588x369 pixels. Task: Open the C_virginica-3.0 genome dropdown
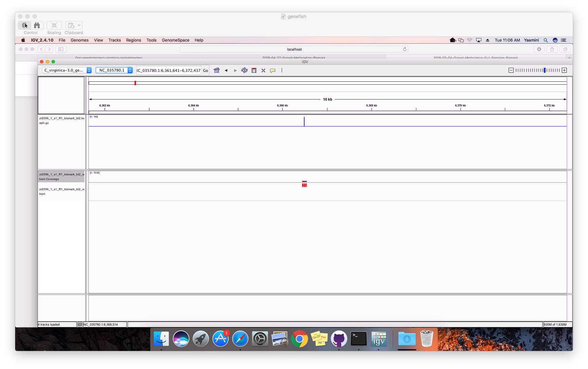pyautogui.click(x=67, y=70)
